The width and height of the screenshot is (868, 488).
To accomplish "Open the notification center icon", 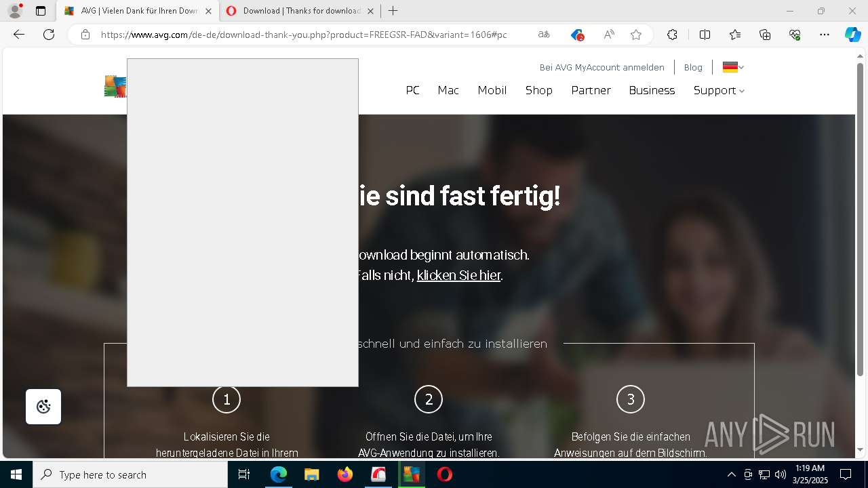I will (846, 474).
